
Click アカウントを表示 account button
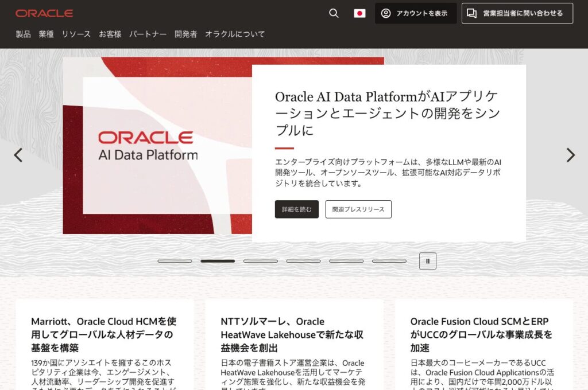coord(415,13)
